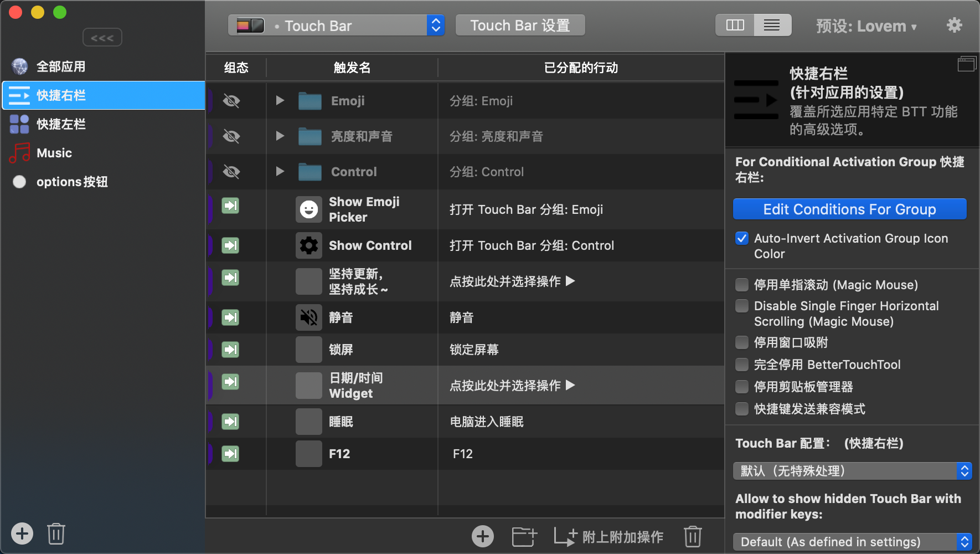Click the muted speaker icon of 静音
Image resolution: width=980 pixels, height=554 pixels.
tap(309, 317)
